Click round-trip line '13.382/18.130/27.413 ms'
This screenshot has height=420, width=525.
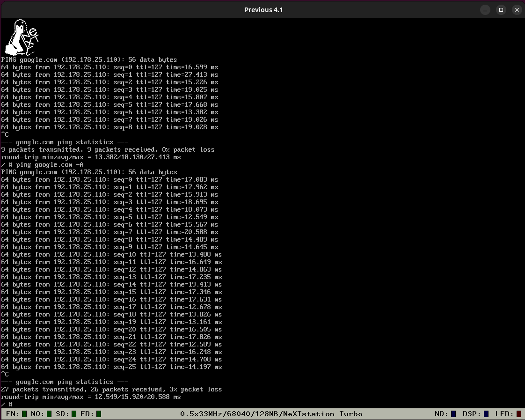pyautogui.click(x=91, y=157)
